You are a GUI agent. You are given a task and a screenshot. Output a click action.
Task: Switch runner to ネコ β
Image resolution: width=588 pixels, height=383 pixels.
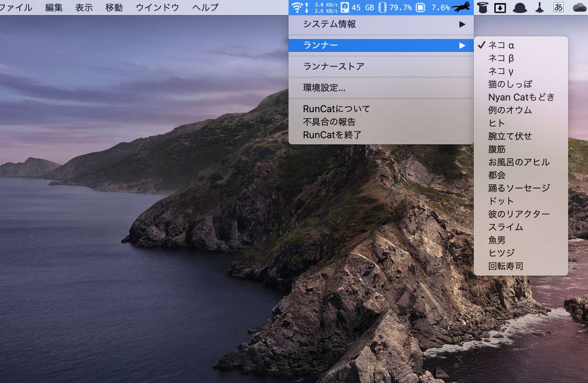point(501,58)
